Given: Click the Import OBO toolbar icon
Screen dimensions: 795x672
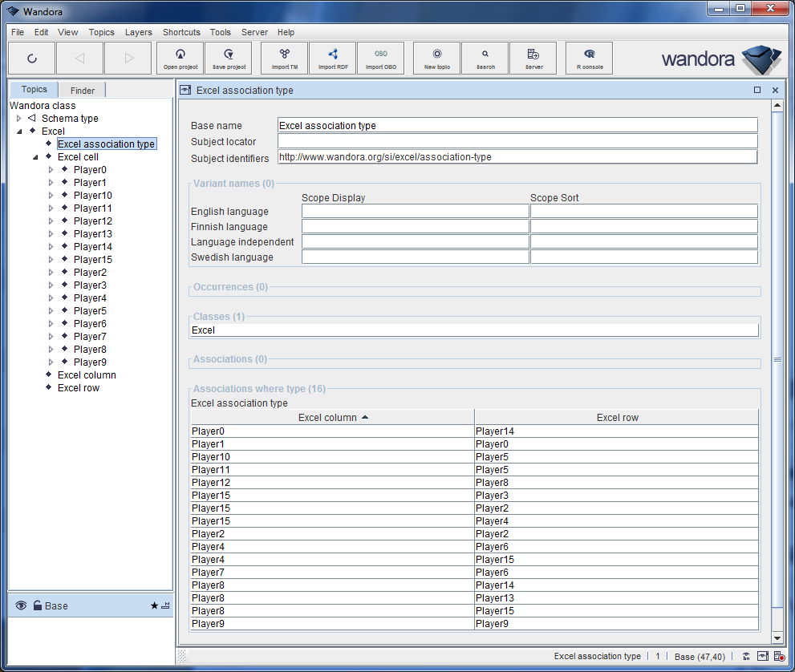Looking at the screenshot, I should click(381, 59).
